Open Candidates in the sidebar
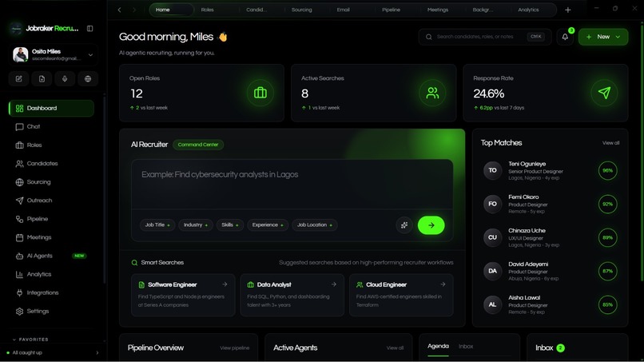 click(x=51, y=164)
